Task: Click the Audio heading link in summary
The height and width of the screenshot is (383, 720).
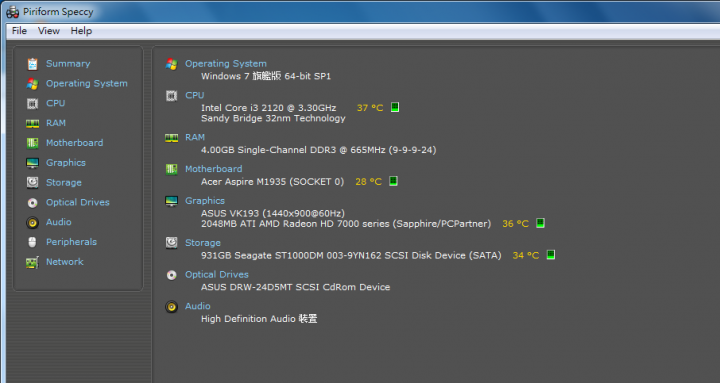Action: [197, 306]
